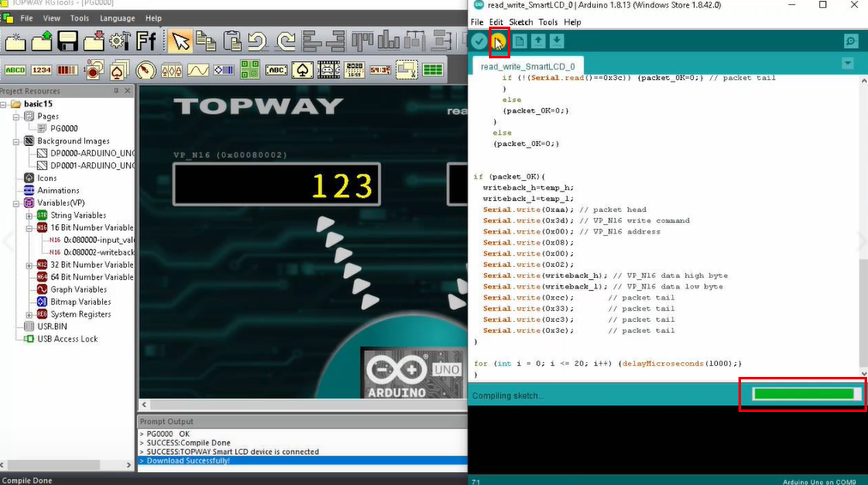Click the Copy icon in TOPWAY toolbar

click(x=206, y=41)
